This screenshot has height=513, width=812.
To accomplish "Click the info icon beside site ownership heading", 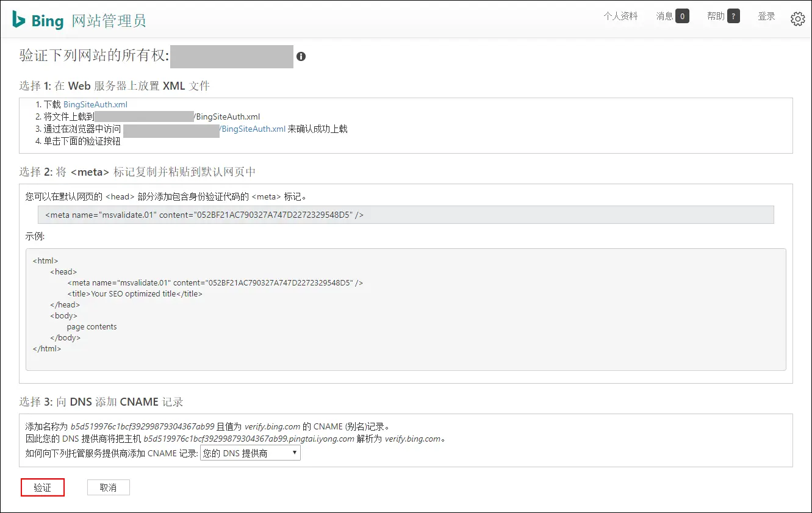I will coord(301,57).
